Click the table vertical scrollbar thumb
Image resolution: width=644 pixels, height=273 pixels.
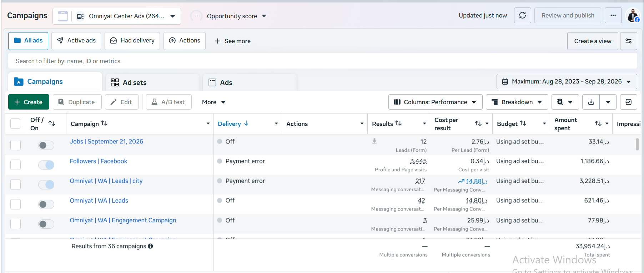[x=637, y=145]
